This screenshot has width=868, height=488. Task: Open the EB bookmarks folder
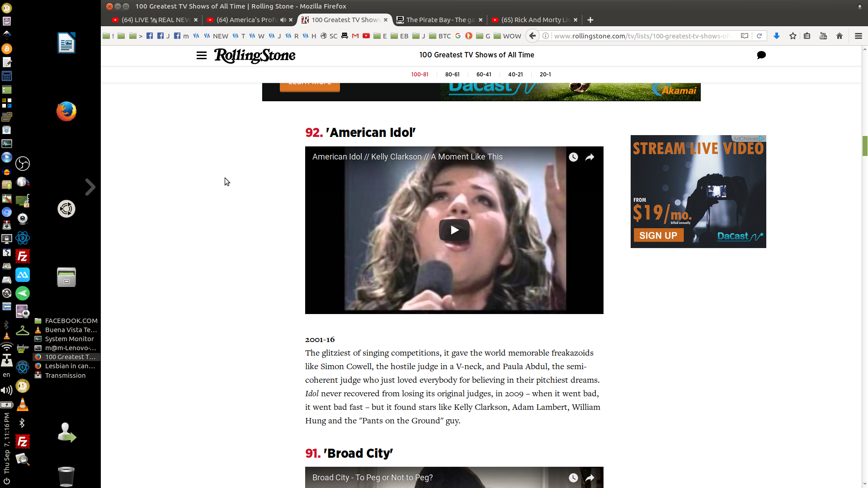[x=400, y=36]
